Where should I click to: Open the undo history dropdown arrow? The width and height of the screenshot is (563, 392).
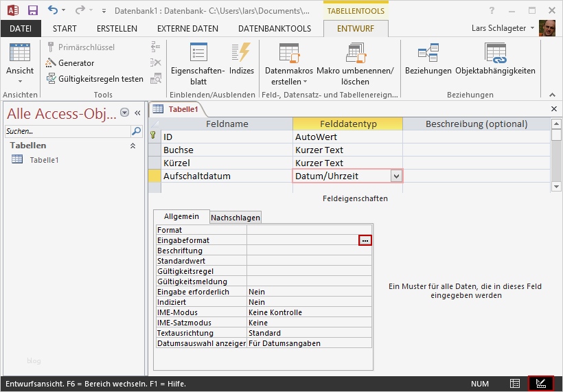click(64, 10)
